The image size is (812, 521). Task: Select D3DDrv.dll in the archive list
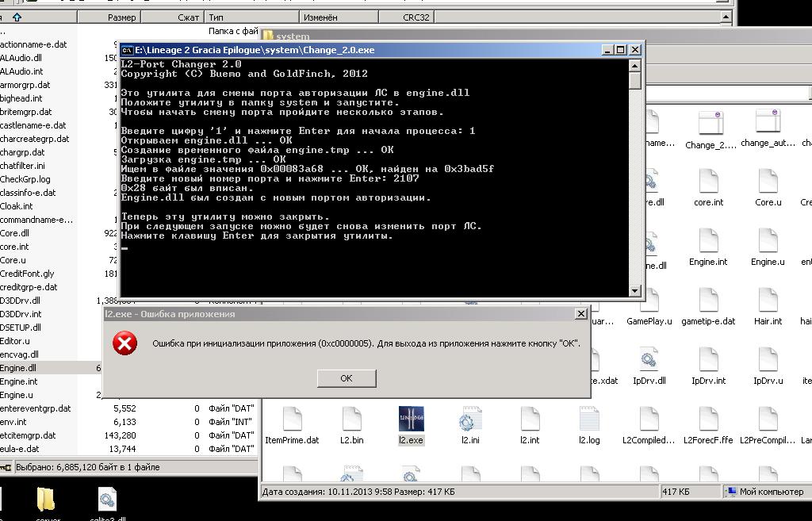[20, 301]
